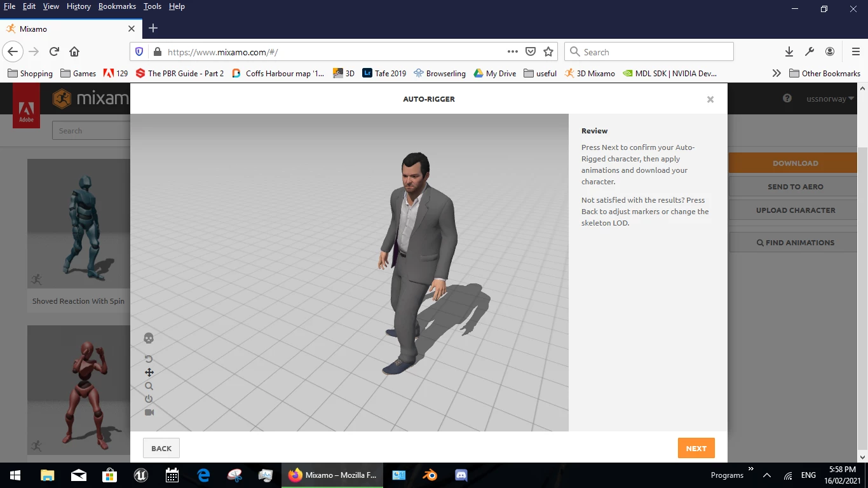This screenshot has width=868, height=488.
Task: Go to browser home page
Action: tap(74, 52)
